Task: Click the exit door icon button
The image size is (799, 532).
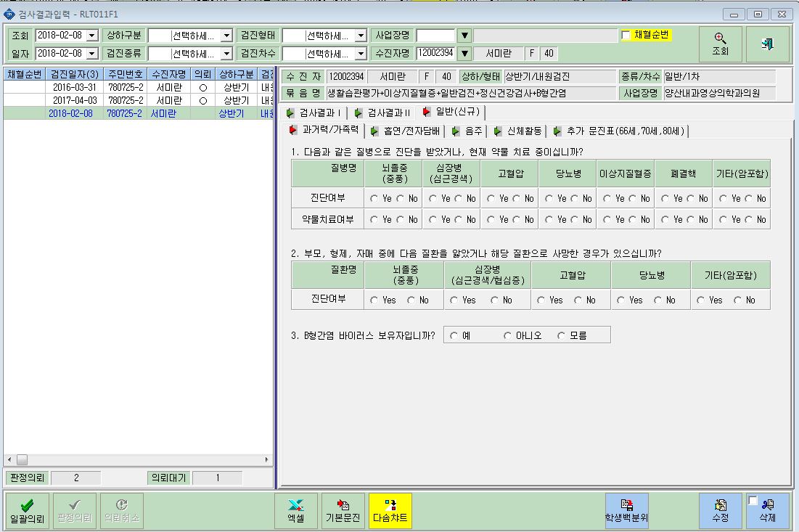Action: (x=767, y=44)
